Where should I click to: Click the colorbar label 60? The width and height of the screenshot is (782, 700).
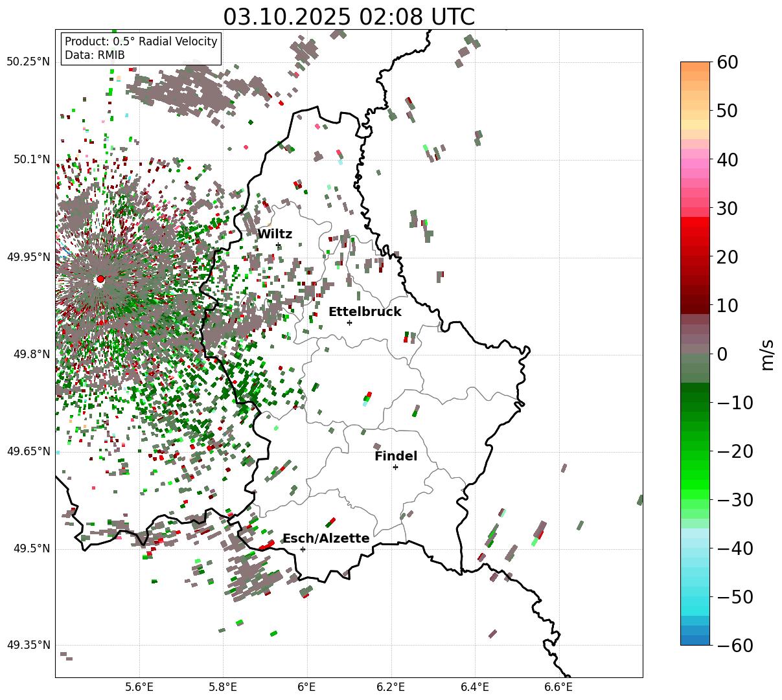[x=726, y=62]
